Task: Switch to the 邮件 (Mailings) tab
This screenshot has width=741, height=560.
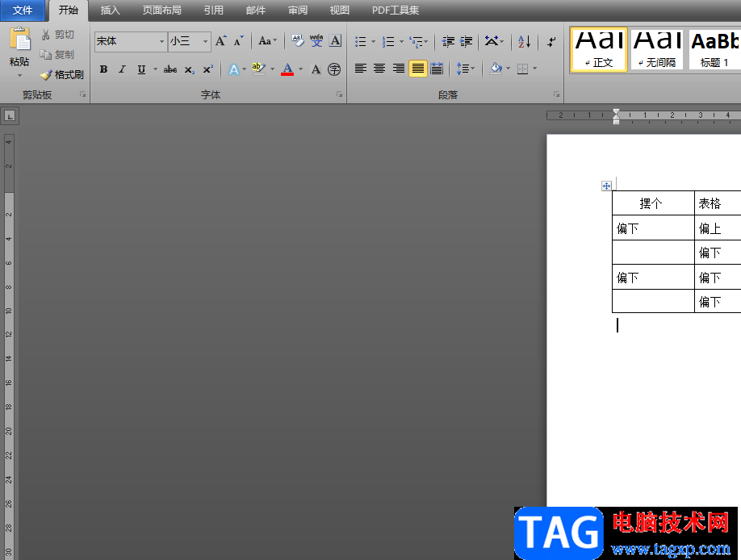Action: [256, 10]
